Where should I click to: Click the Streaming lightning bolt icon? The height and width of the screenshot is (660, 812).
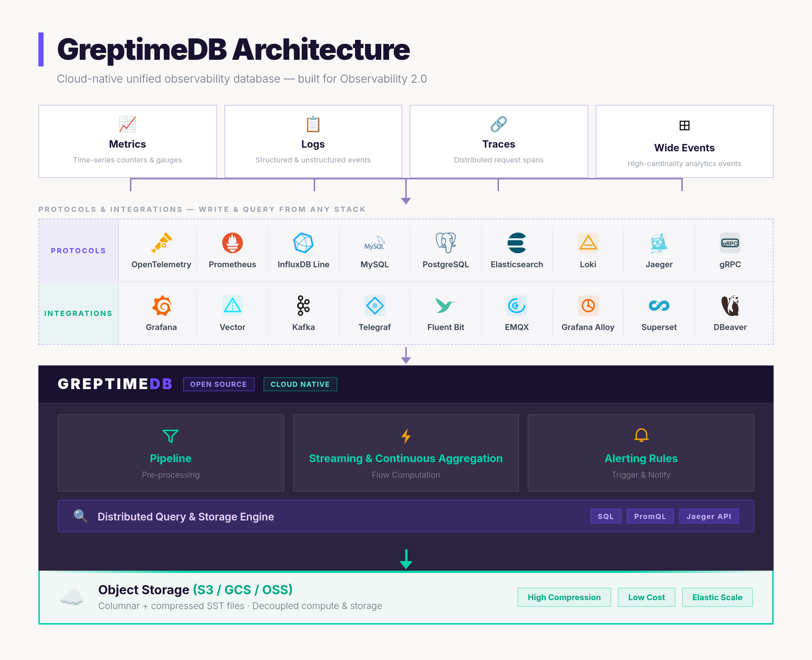point(406,436)
